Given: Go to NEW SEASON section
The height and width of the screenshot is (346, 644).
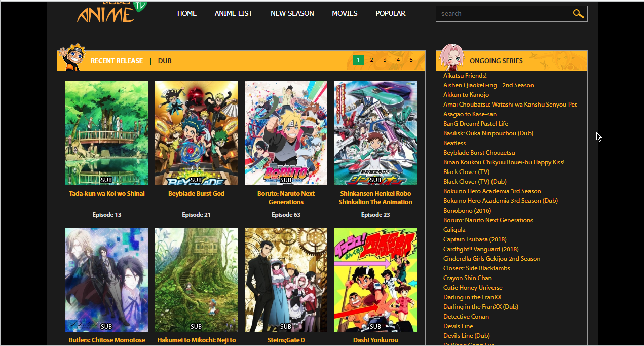Looking at the screenshot, I should tap(292, 13).
